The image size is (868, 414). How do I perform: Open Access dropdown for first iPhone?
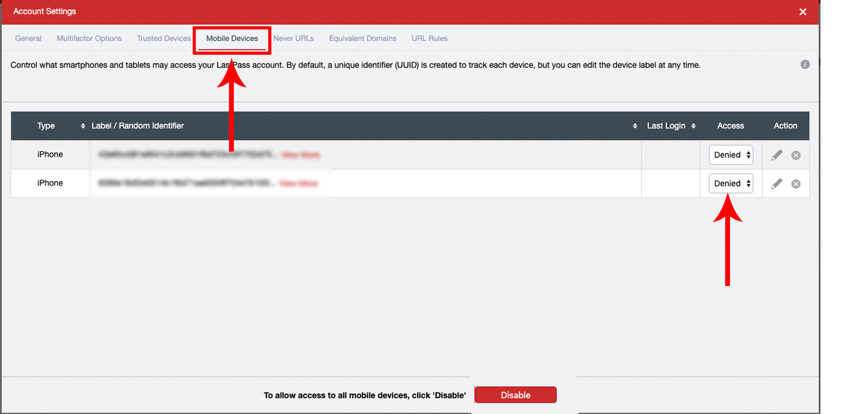click(x=731, y=155)
